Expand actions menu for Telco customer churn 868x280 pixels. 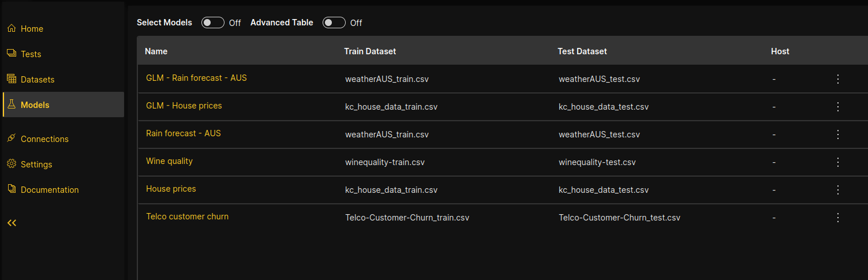[x=838, y=218]
